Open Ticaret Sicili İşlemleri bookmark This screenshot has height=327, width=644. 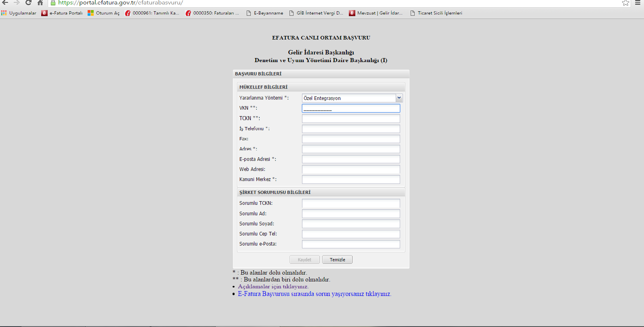[x=436, y=13]
